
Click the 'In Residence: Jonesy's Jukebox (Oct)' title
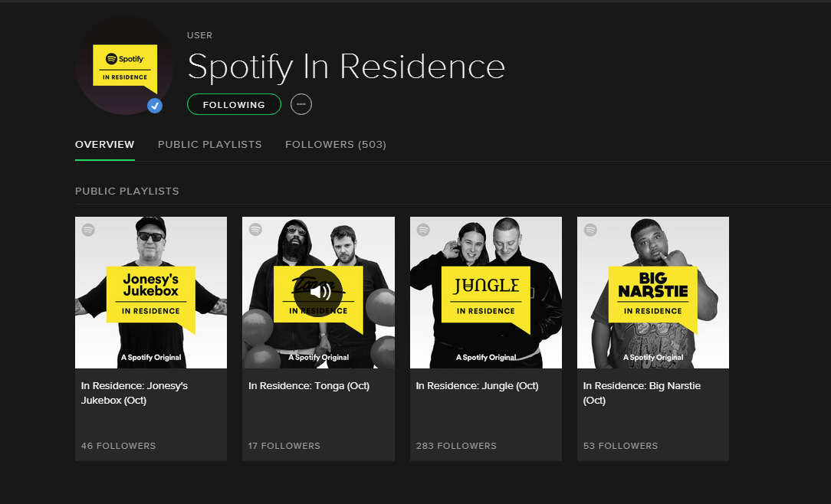(134, 393)
